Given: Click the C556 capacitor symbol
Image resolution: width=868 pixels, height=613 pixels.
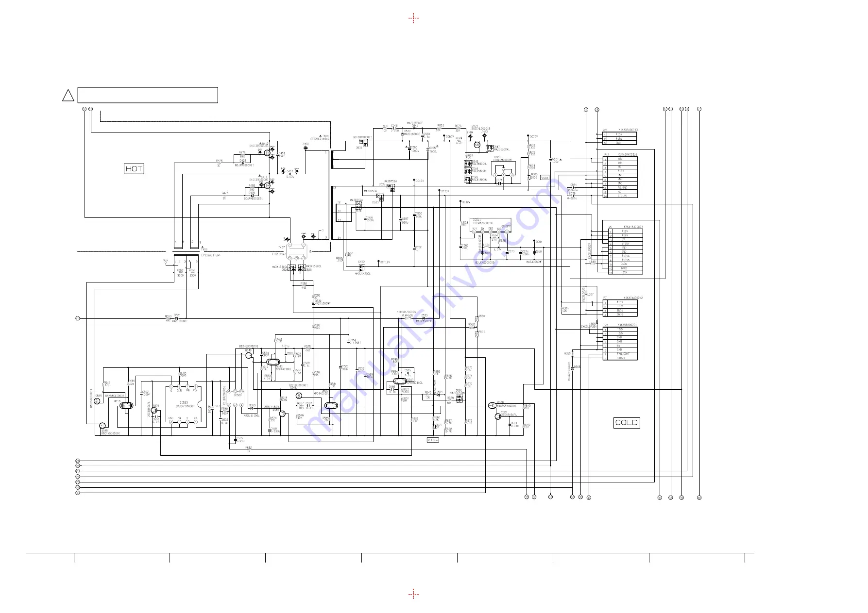Looking at the screenshot, I should (x=366, y=218).
